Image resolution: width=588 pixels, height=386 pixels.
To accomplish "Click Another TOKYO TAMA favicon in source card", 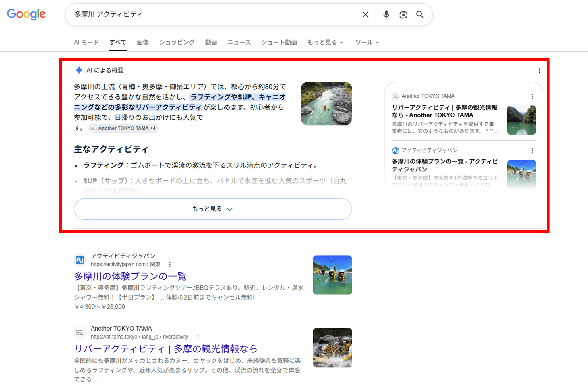I will coord(396,96).
